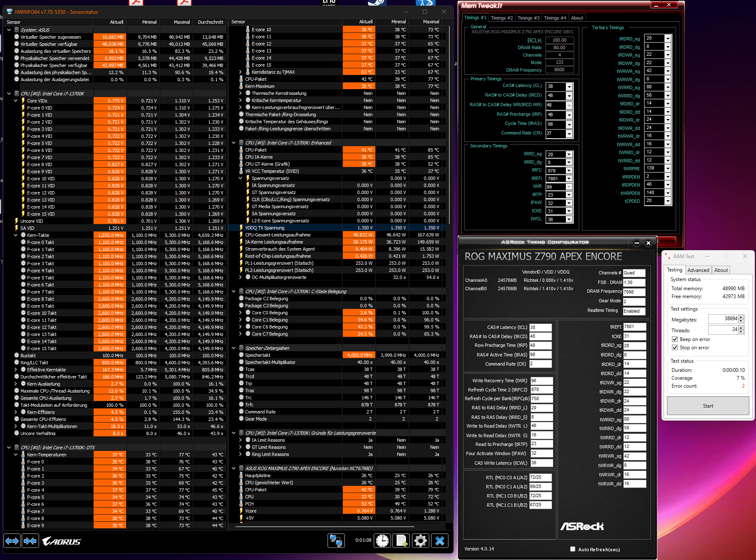Collapse the System: ASUS sensor group
756x560 pixels.
9,30
